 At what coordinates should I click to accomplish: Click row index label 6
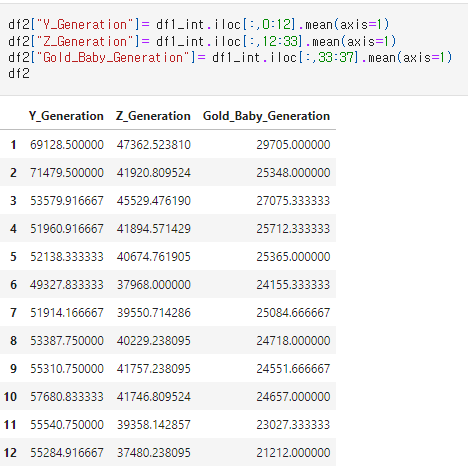(13, 285)
